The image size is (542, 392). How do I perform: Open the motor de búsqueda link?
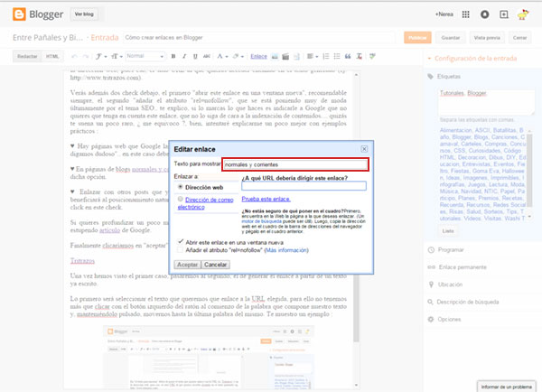pyautogui.click(x=261, y=221)
